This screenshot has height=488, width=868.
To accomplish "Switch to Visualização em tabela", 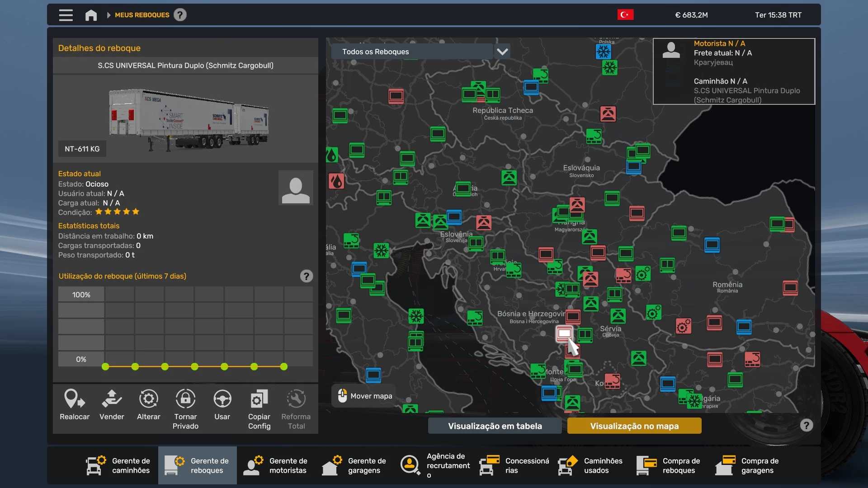I will [495, 426].
